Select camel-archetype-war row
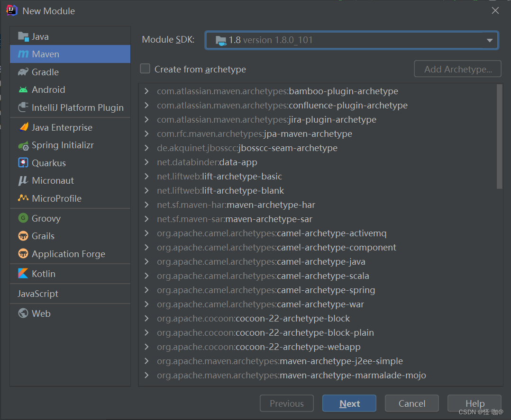This screenshot has width=511, height=420. pyautogui.click(x=320, y=304)
